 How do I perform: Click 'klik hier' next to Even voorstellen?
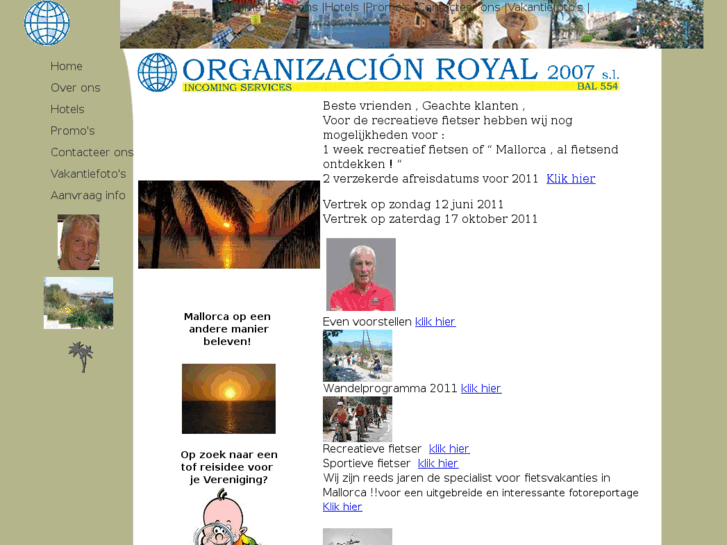435,321
